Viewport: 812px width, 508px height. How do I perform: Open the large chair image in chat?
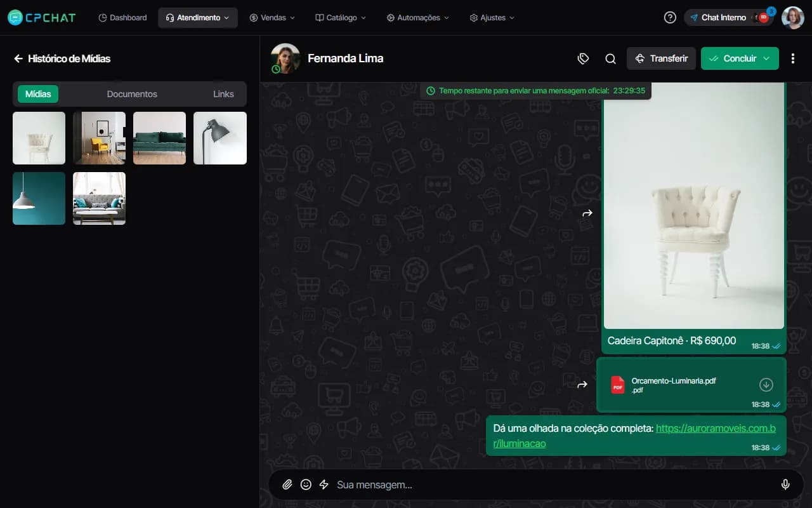(x=694, y=206)
